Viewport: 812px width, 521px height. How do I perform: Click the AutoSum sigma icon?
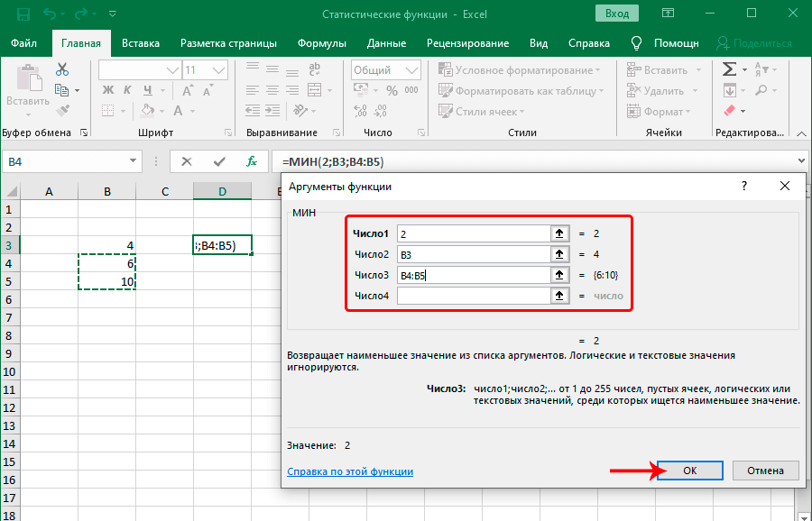[x=729, y=69]
